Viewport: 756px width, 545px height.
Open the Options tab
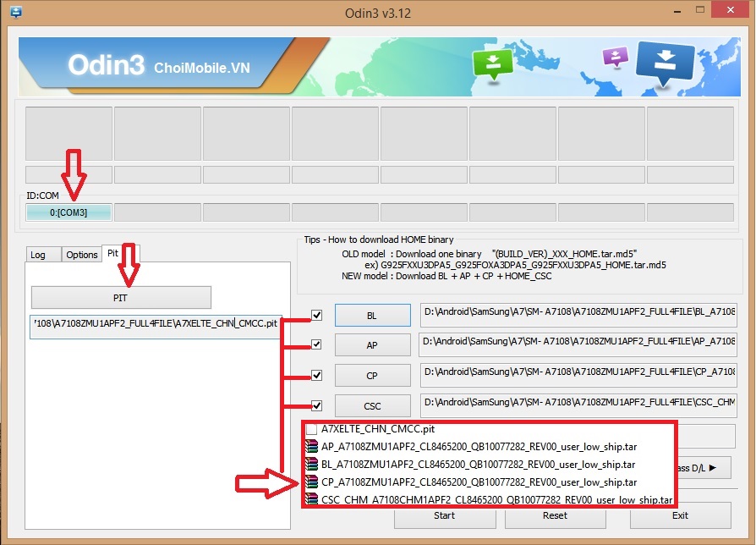coord(81,255)
